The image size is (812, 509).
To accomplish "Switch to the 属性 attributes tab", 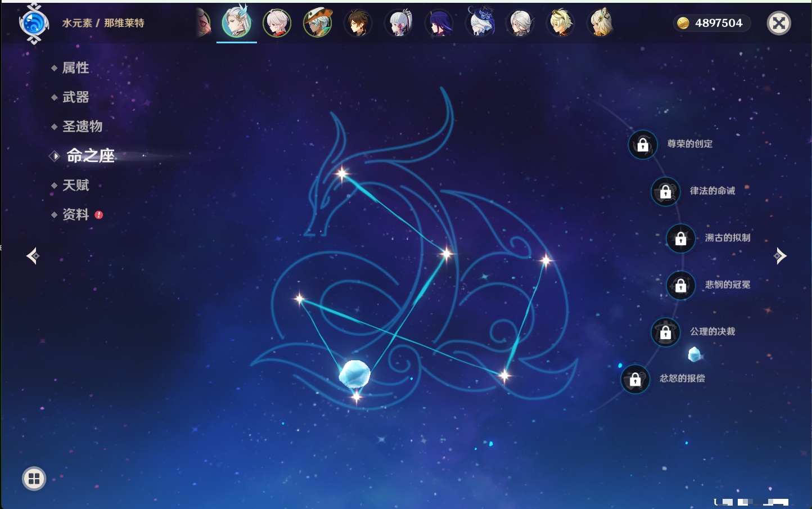I will (75, 68).
